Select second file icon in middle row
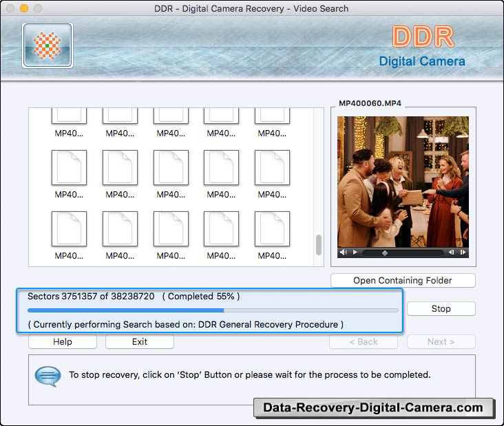The image size is (504, 426). point(120,168)
